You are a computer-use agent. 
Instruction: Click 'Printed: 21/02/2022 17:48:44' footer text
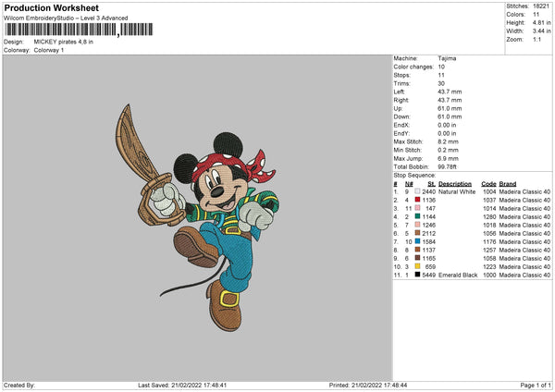click(368, 385)
